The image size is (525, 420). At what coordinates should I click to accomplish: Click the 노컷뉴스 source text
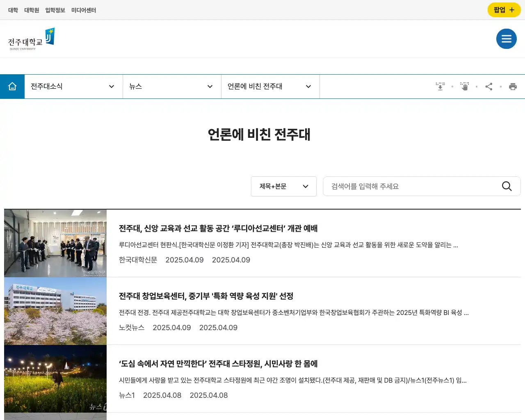(x=132, y=328)
